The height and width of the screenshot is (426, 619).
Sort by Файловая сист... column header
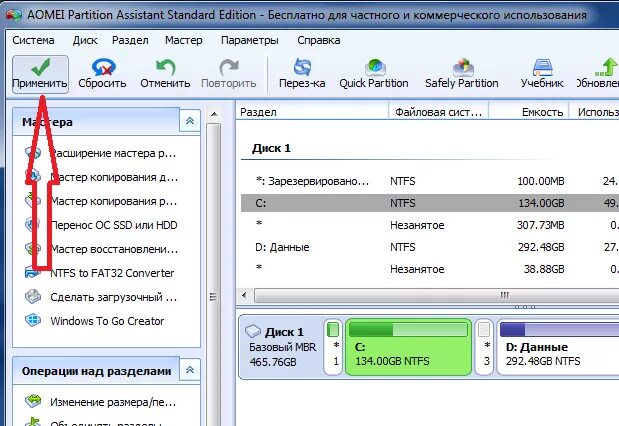tap(439, 112)
